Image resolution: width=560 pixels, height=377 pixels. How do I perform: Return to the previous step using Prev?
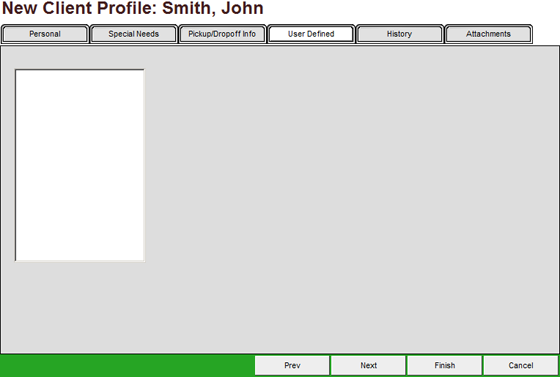(x=292, y=366)
